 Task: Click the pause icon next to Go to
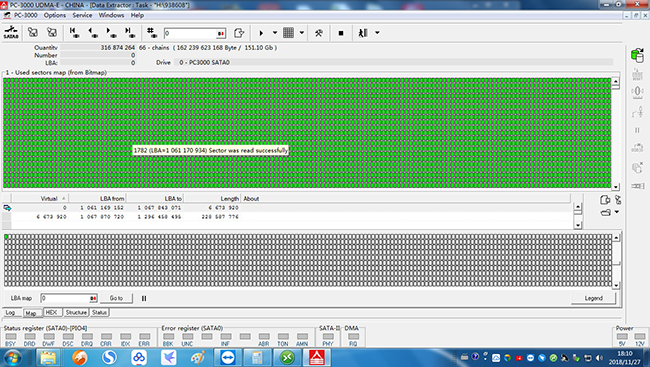pyautogui.click(x=144, y=298)
